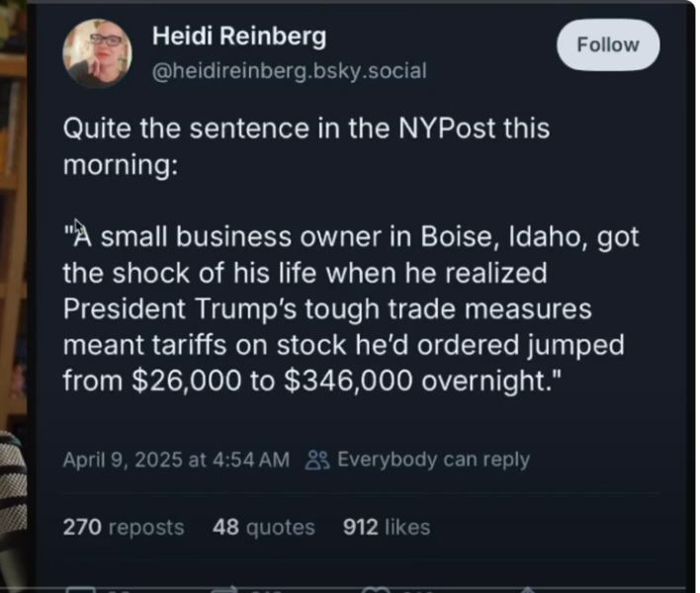Select the Everybody can reply label
This screenshot has width=700, height=593.
tap(433, 460)
